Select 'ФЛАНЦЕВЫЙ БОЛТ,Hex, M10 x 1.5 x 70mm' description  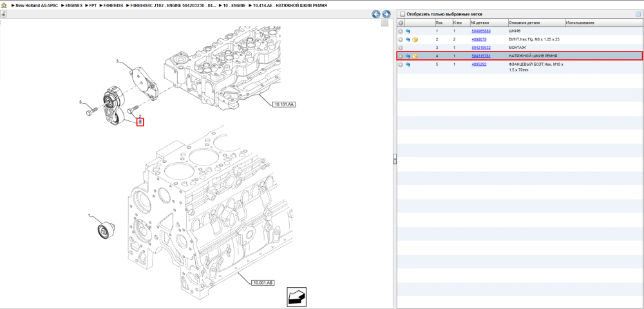pyautogui.click(x=535, y=68)
